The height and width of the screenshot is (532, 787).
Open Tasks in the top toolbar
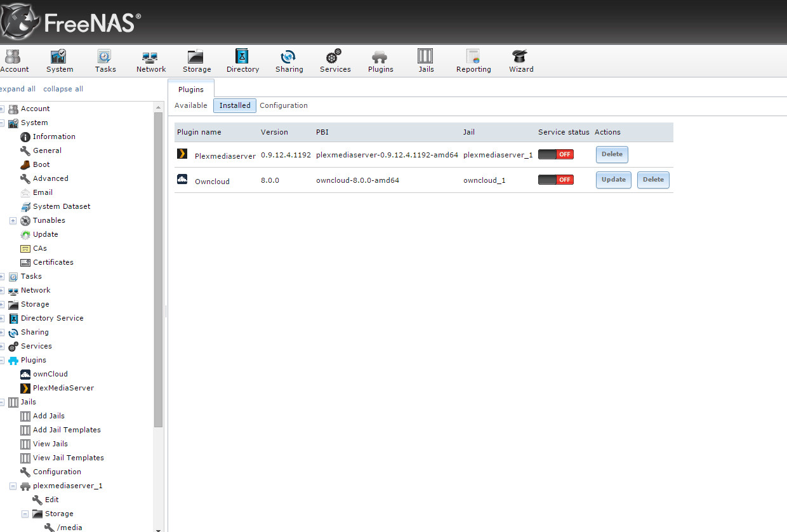(105, 62)
